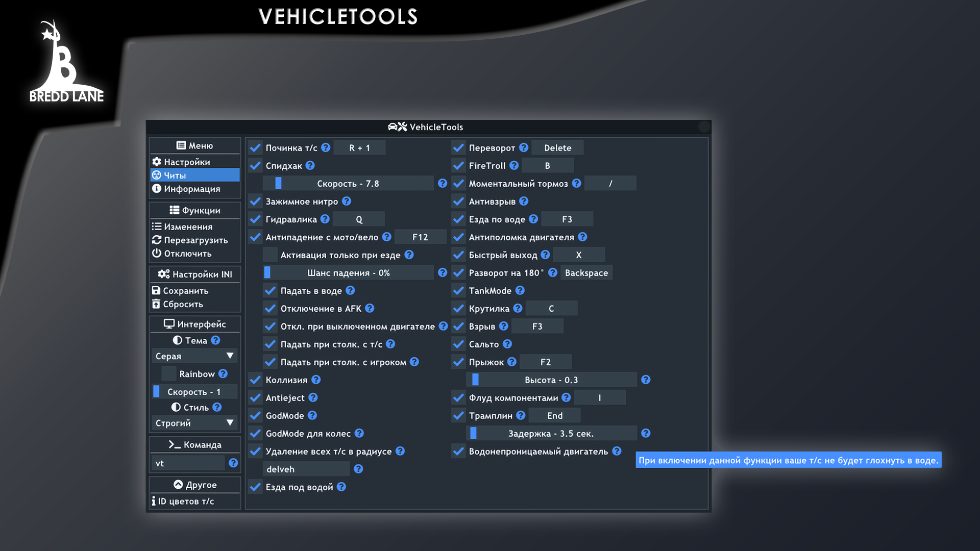Click the help icon next to the vt command field
The height and width of the screenshot is (551, 980).
click(x=233, y=463)
